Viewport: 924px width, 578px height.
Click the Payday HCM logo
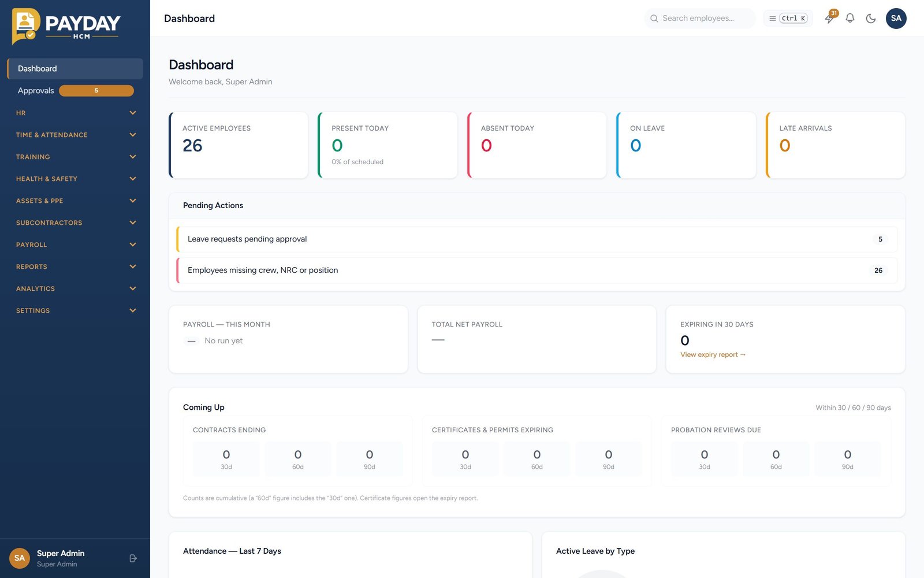[66, 26]
